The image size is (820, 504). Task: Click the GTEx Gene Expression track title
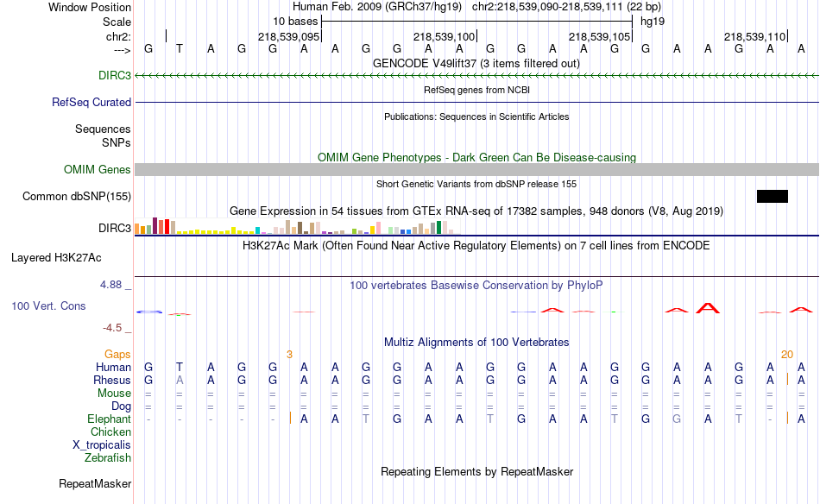tap(476, 211)
